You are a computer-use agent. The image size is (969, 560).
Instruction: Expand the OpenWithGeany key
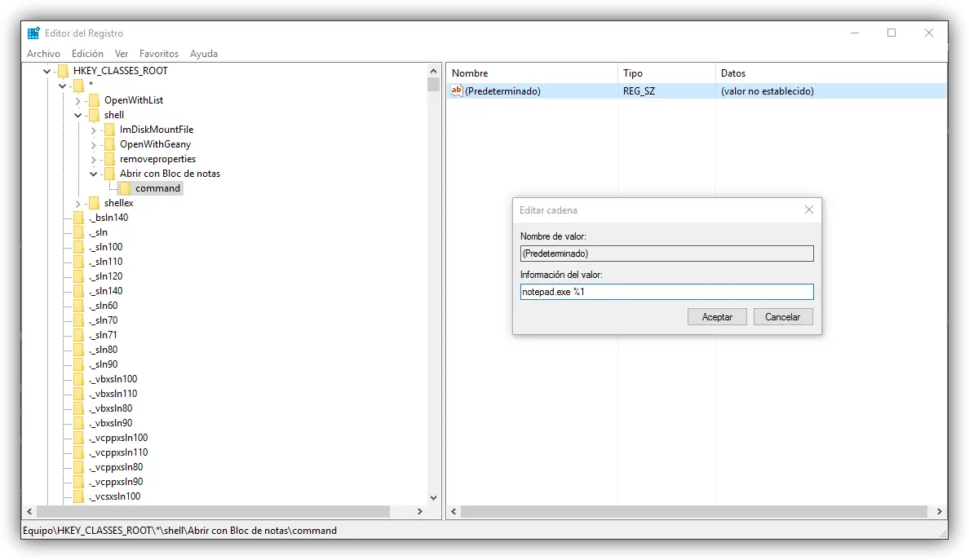pyautogui.click(x=93, y=145)
